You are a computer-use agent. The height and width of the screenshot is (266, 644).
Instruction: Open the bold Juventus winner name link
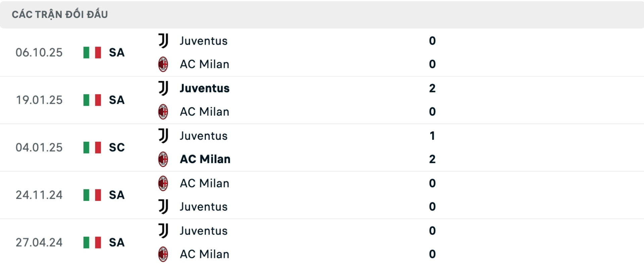[205, 88]
